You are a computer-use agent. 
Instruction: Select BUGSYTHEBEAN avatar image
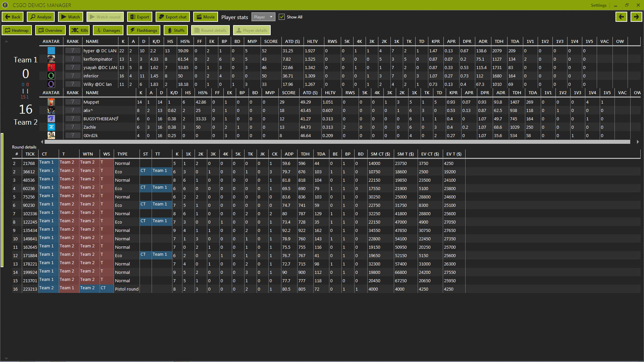tap(51, 119)
